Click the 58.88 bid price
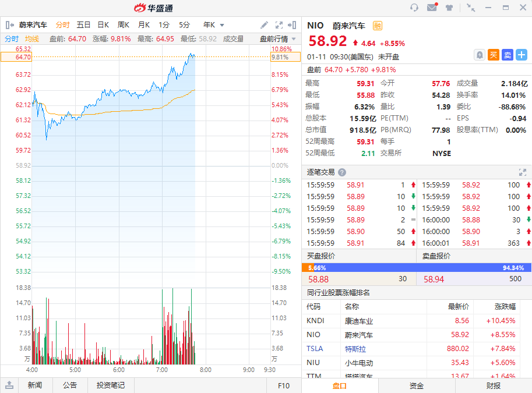The image size is (532, 393). pos(318,279)
